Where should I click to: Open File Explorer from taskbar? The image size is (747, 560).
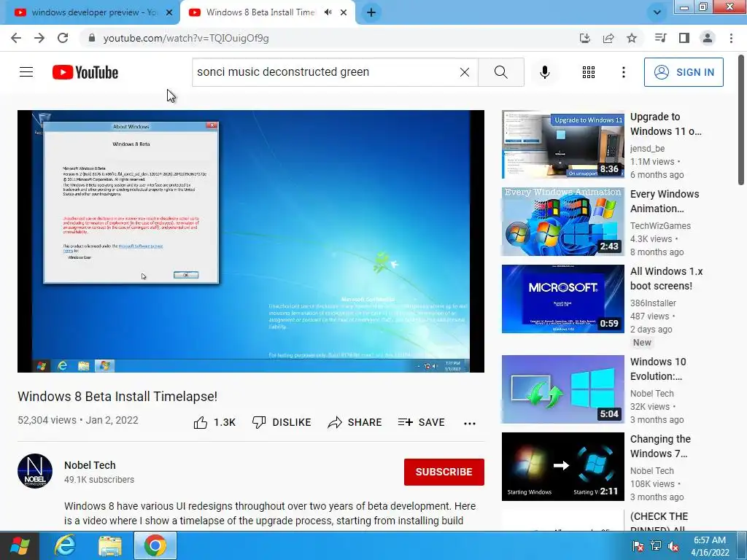pyautogui.click(x=110, y=545)
